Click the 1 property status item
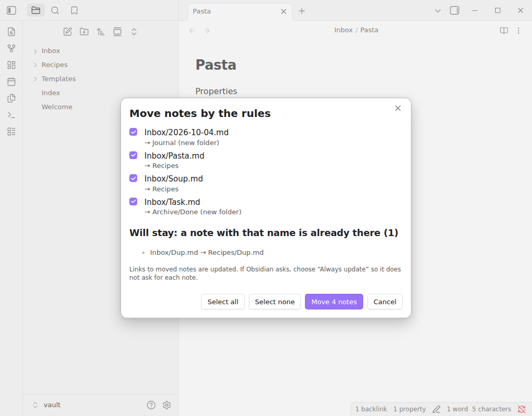This screenshot has height=416, width=532. click(409, 409)
